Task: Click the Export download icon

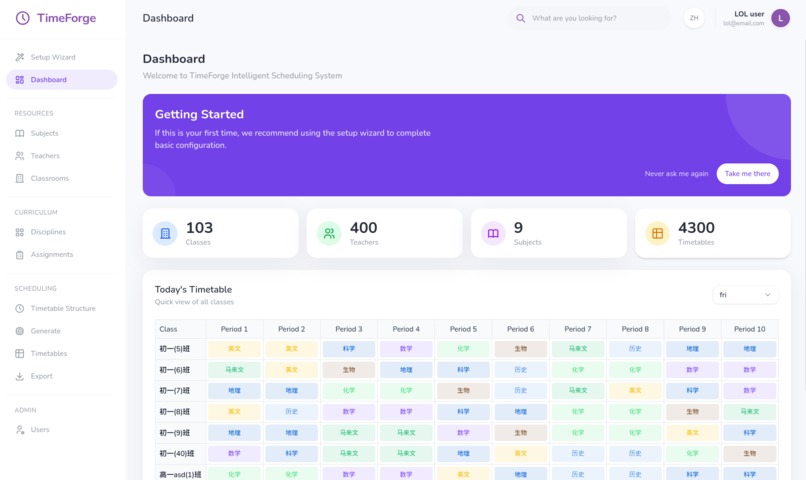Action: (x=20, y=376)
